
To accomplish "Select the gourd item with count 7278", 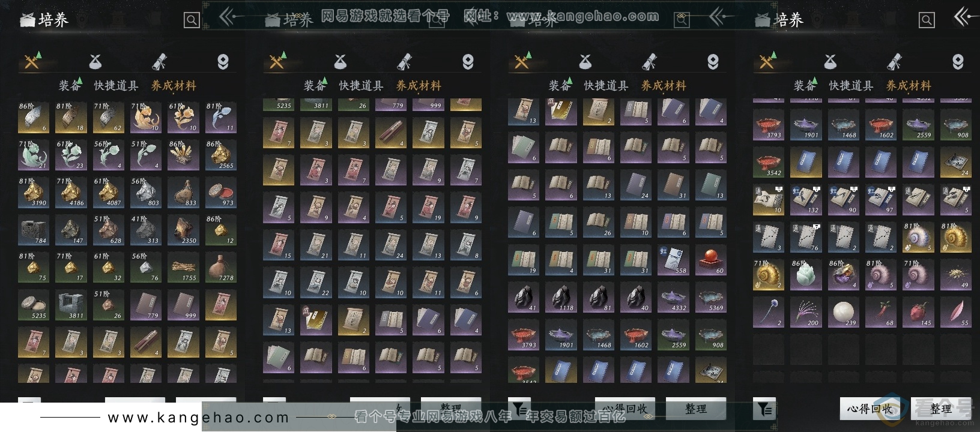I will tap(221, 267).
